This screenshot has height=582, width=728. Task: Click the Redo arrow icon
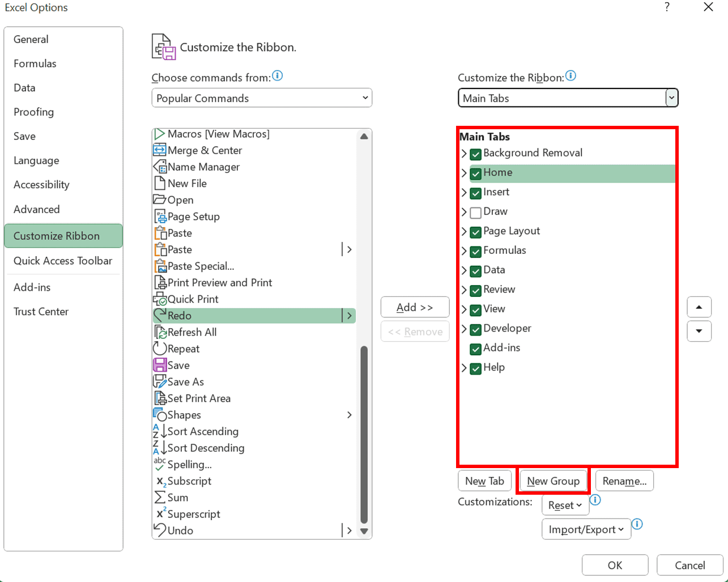[160, 315]
